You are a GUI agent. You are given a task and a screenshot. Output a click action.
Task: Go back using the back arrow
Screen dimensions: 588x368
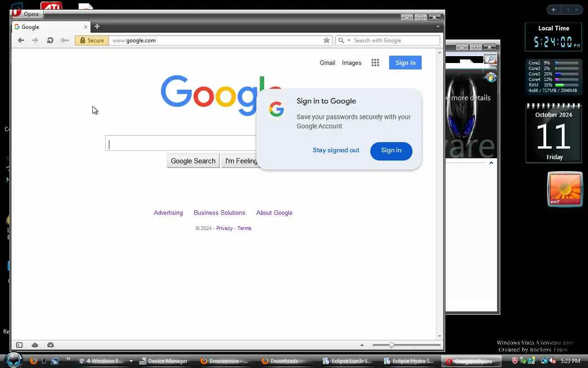21,40
